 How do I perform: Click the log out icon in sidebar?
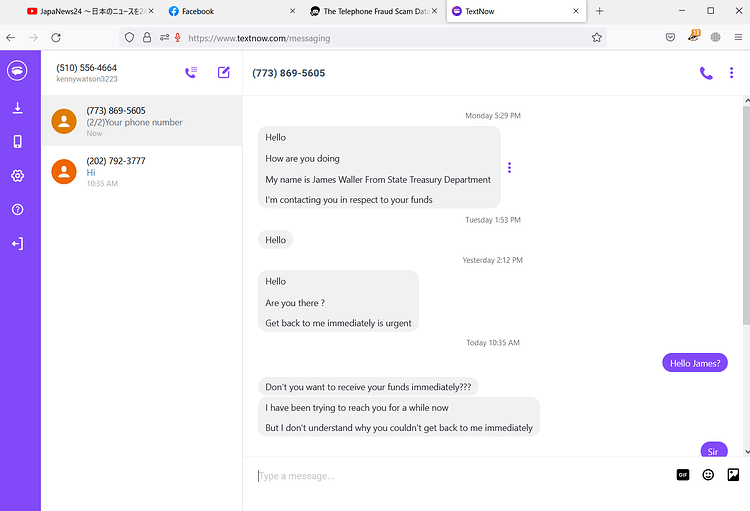pos(17,244)
